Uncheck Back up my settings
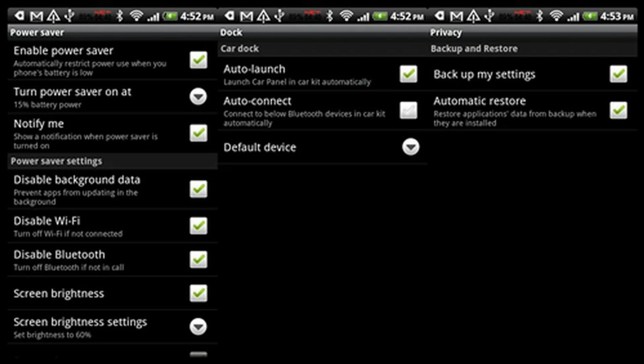The image size is (644, 364). pyautogui.click(x=619, y=74)
